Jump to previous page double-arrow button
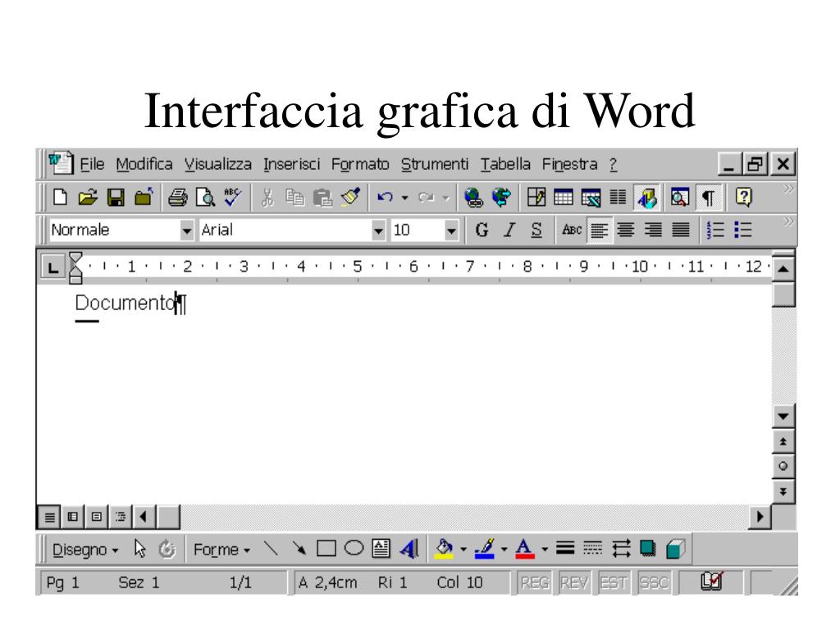 pos(783,441)
